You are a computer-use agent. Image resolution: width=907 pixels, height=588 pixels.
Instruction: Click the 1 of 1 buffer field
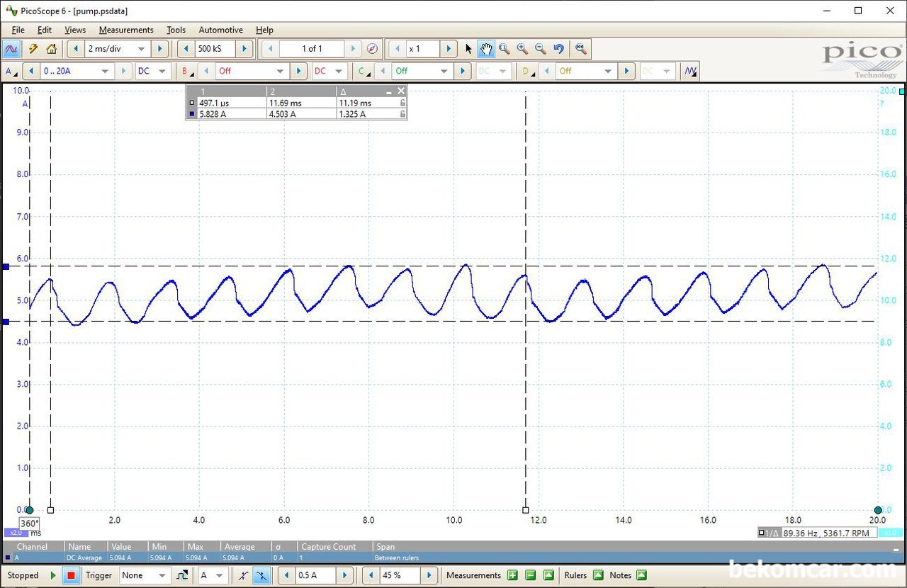pos(312,49)
